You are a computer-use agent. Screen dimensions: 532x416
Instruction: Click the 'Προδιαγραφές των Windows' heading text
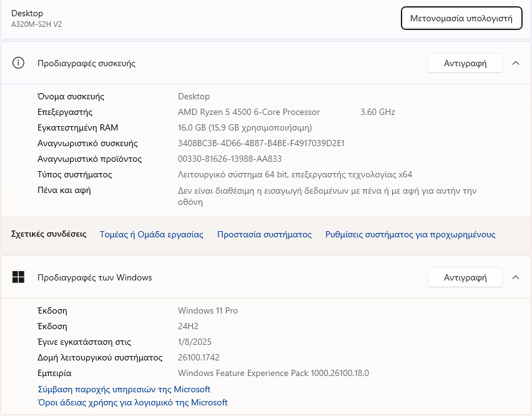point(95,277)
